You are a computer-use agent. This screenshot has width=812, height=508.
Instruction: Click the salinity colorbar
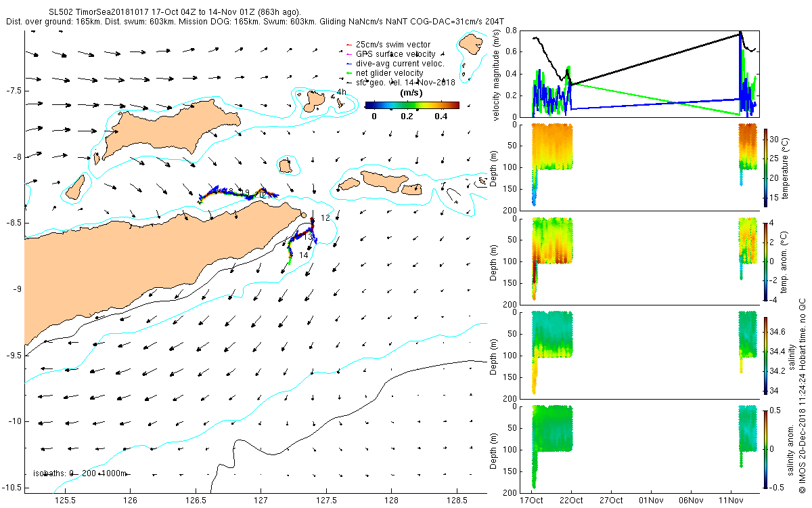point(766,355)
